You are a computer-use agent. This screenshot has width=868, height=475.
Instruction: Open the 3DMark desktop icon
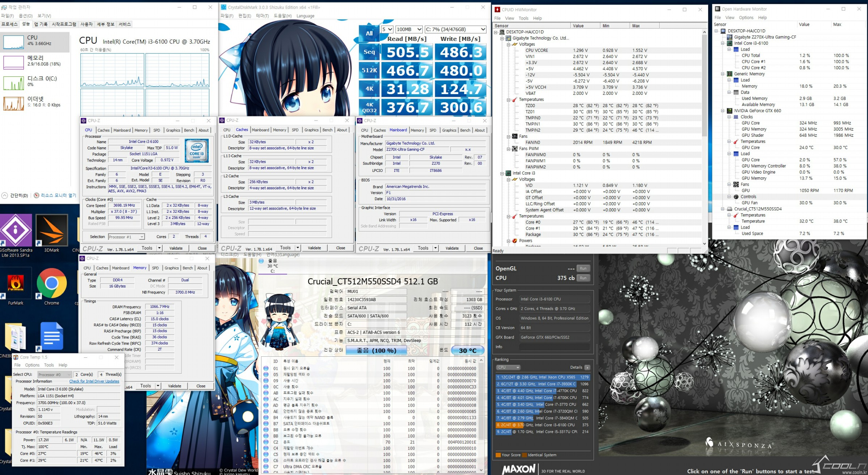(52, 230)
